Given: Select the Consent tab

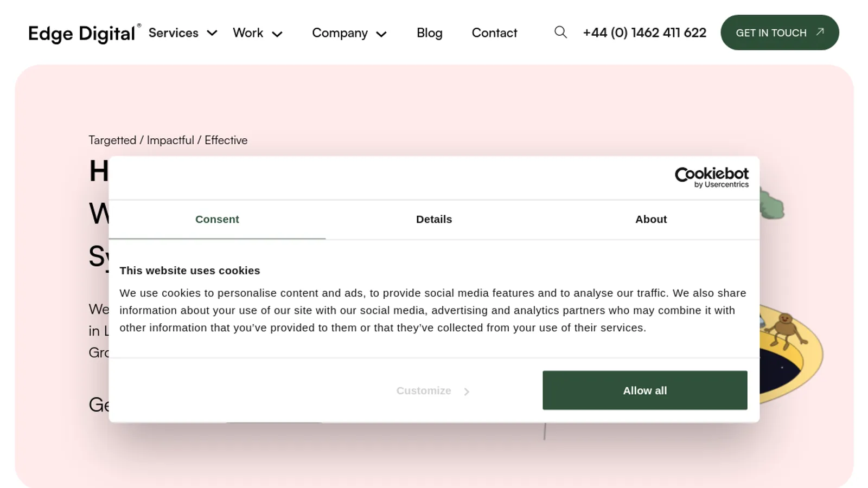Looking at the screenshot, I should 217,220.
